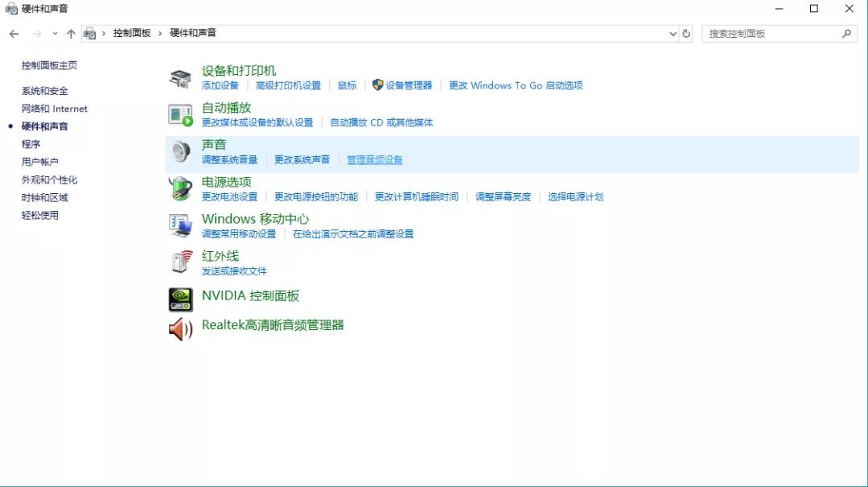Viewport: 868px width, 487px height.
Task: Click the Devices and Printers icon
Action: point(180,78)
